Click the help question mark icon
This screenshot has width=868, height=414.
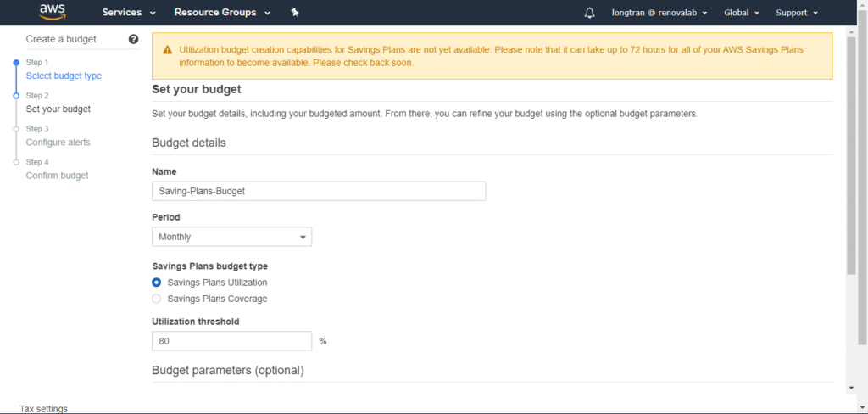pos(133,39)
